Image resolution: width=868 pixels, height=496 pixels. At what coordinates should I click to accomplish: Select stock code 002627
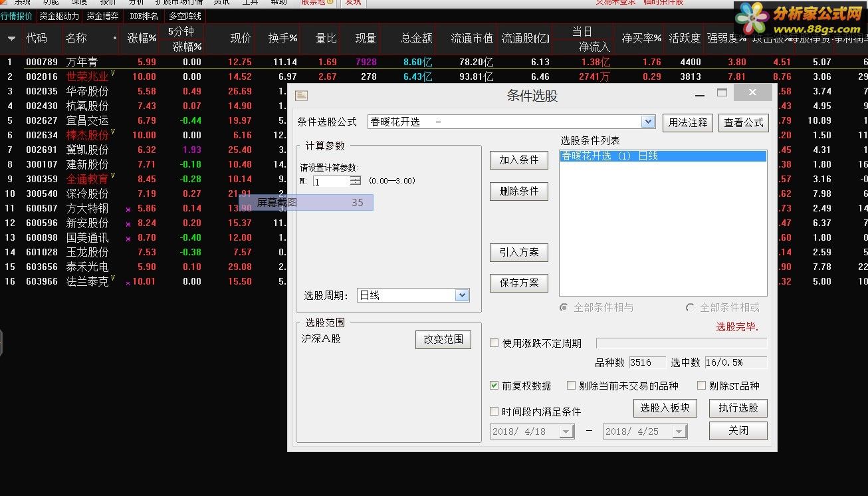click(42, 120)
